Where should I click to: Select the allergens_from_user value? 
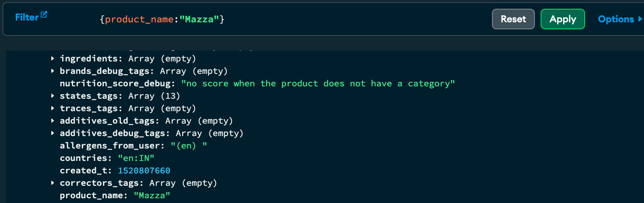click(189, 146)
